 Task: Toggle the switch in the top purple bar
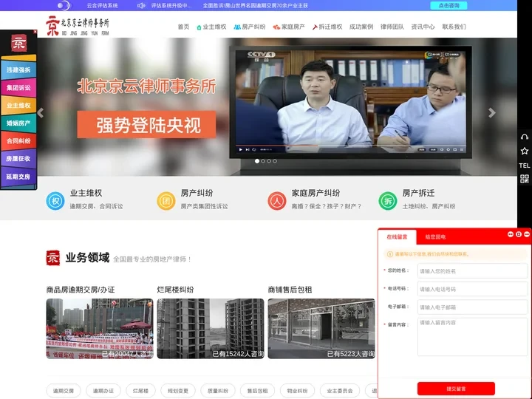64,5
